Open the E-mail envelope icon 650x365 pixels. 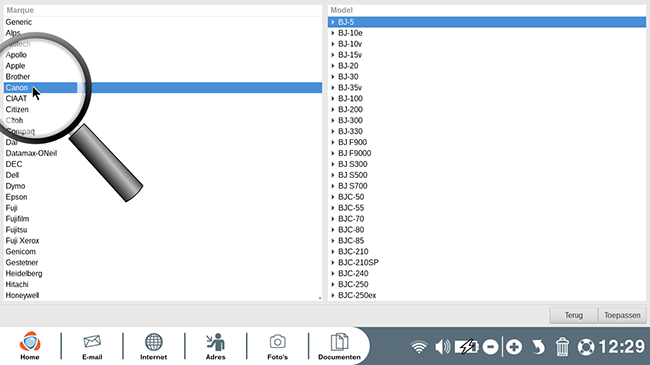(x=92, y=346)
